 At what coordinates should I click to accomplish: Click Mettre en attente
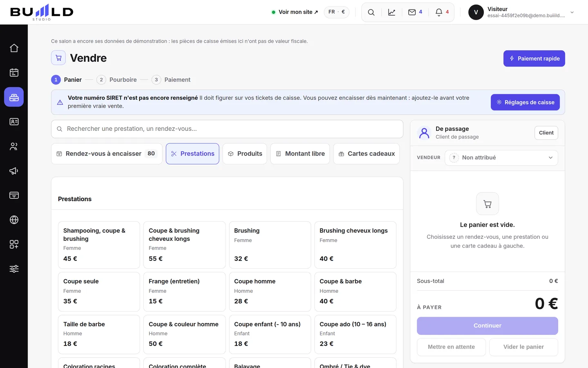click(x=451, y=347)
